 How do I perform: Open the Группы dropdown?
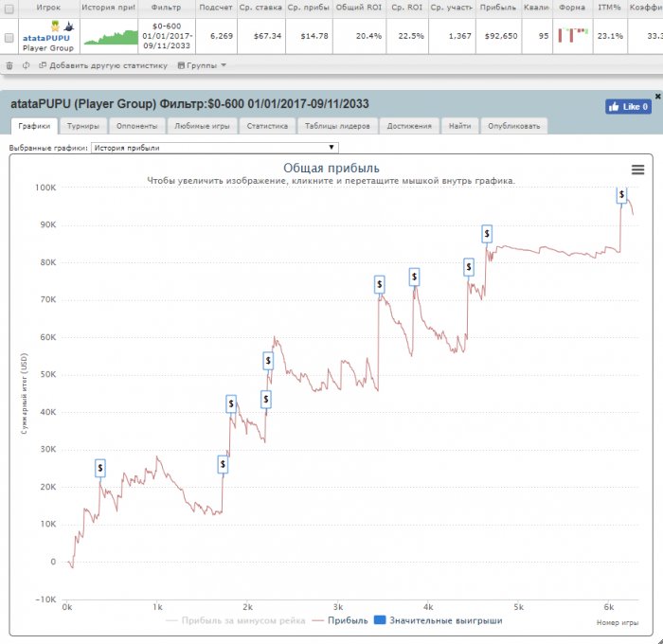(x=202, y=65)
